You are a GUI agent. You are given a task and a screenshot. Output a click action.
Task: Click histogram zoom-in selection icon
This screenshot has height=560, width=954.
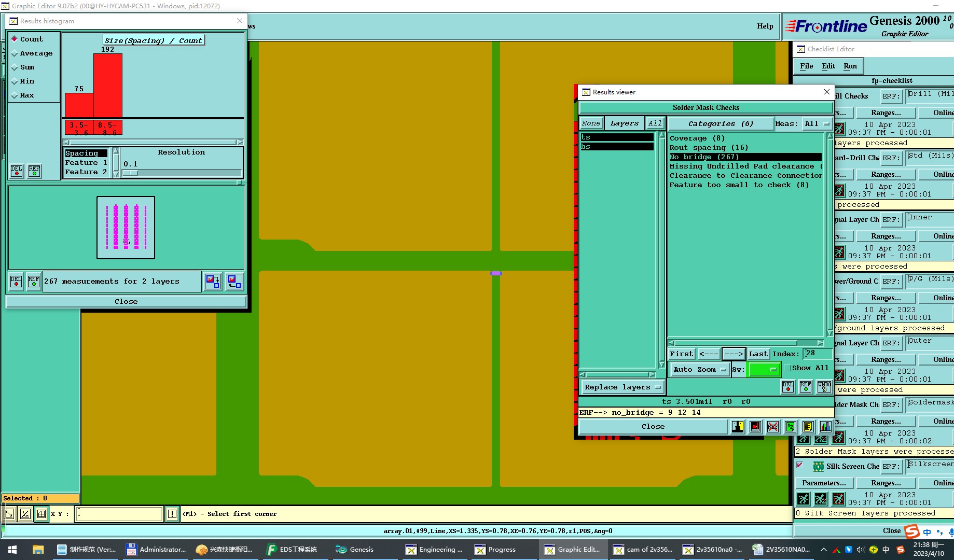[x=213, y=281]
